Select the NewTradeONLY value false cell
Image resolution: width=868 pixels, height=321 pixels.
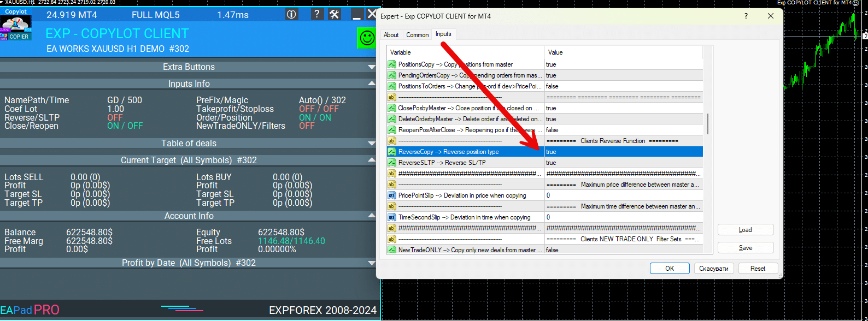623,250
